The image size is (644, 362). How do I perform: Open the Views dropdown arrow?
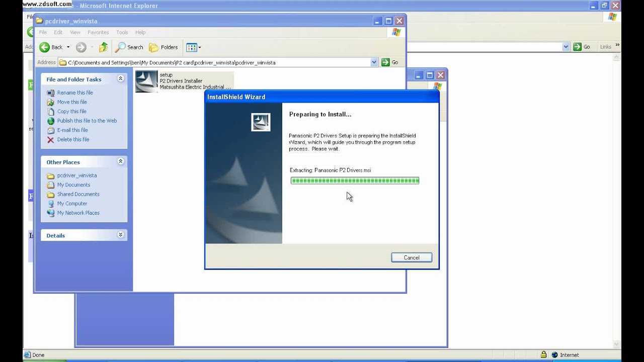point(200,47)
